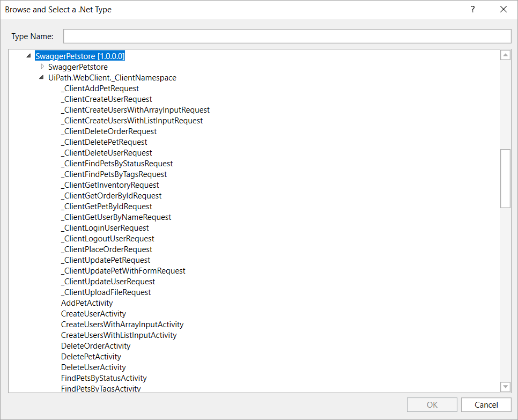Select _ClientCreateUsersWithArrayInputRequest in the tree
Image resolution: width=518 pixels, height=420 pixels.
tap(135, 110)
